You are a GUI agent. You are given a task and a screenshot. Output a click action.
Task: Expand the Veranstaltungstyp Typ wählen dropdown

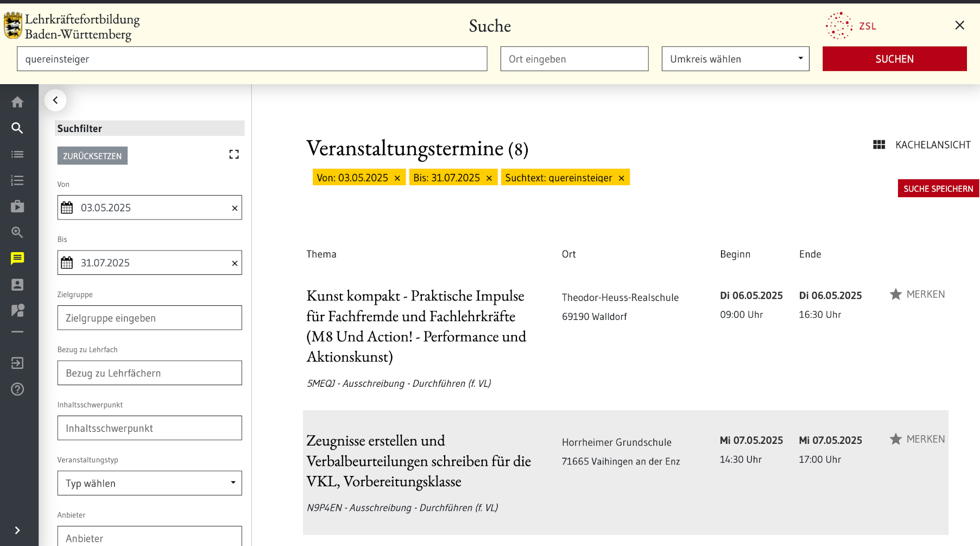[x=149, y=483]
